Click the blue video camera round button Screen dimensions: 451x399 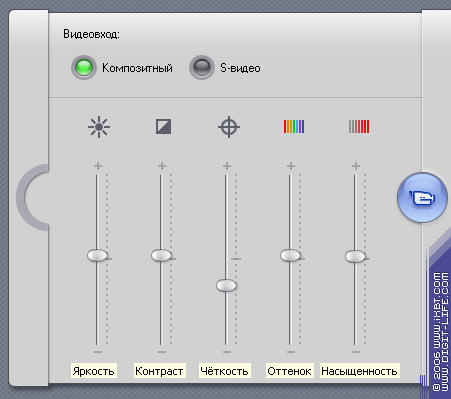click(422, 198)
